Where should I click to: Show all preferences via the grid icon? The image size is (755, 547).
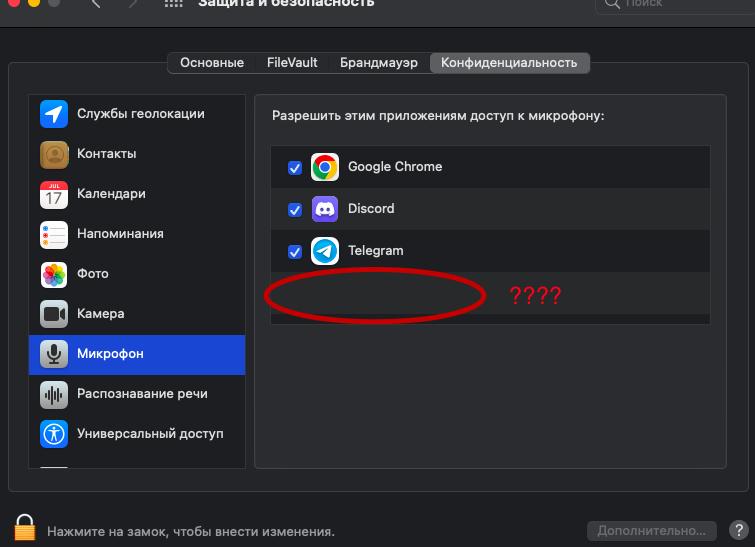click(174, 3)
